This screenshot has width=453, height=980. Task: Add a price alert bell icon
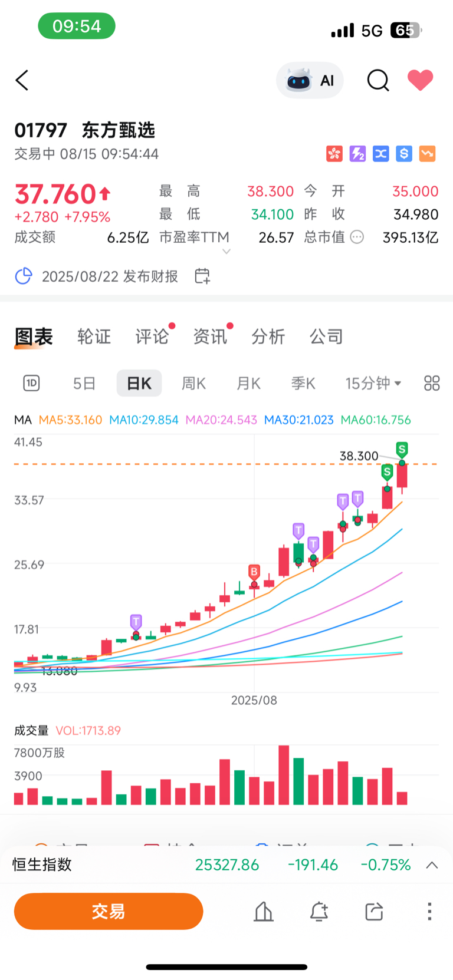click(319, 912)
